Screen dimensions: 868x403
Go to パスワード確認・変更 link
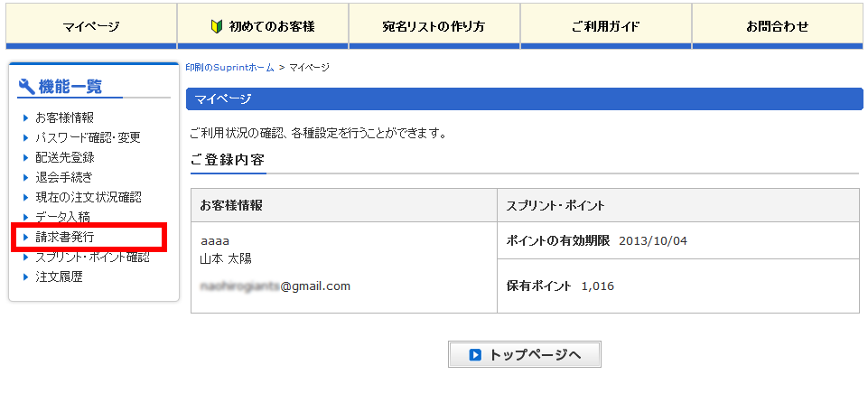pyautogui.click(x=88, y=137)
